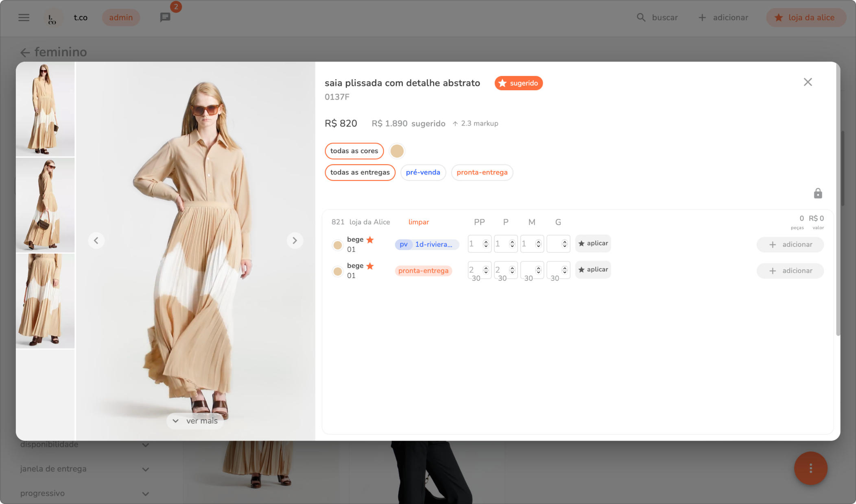Click the search magnifier icon
This screenshot has height=504, width=856.
641,17
